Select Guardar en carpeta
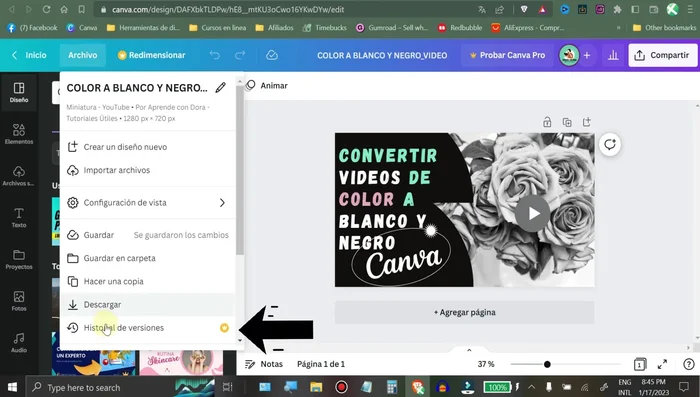Viewport: 700px width, 397px height. [x=147, y=258]
